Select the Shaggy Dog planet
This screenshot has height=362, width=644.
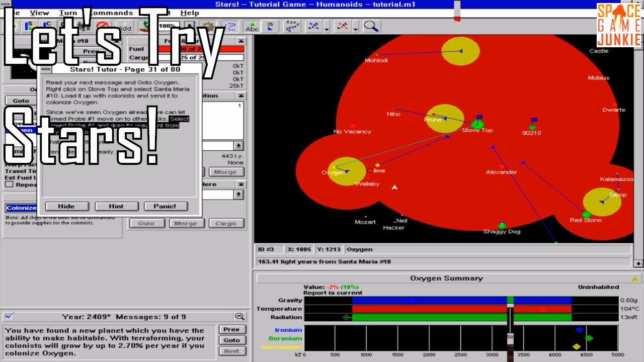pos(502,226)
